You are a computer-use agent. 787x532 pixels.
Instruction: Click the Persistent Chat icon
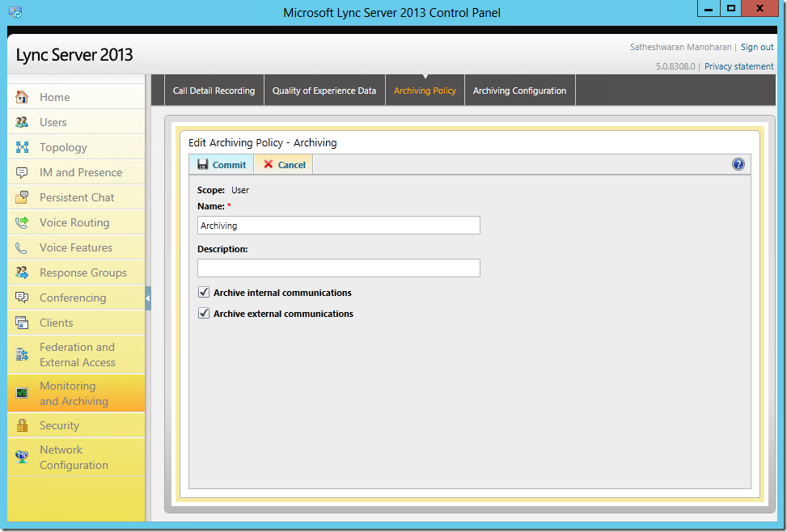click(x=22, y=197)
